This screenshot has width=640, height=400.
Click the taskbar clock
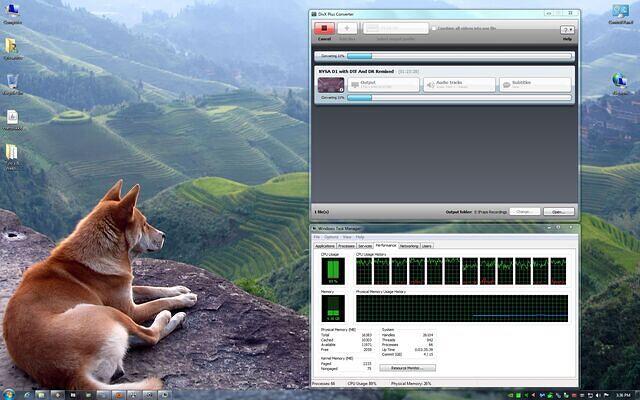pos(622,393)
